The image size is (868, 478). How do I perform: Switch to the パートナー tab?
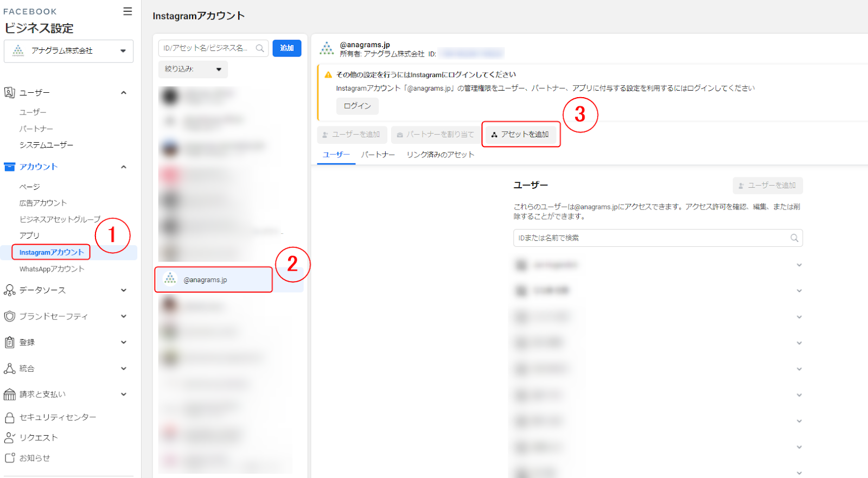[378, 155]
